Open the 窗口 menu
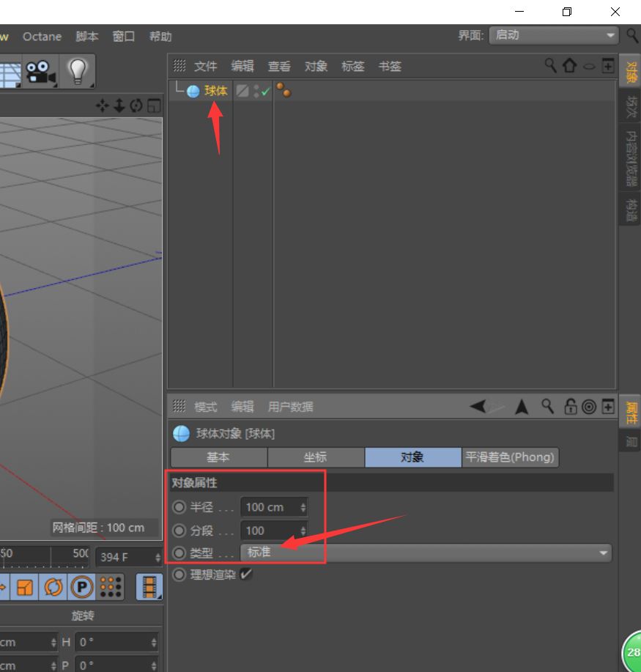Screen dimensions: 641x672 pos(123,37)
